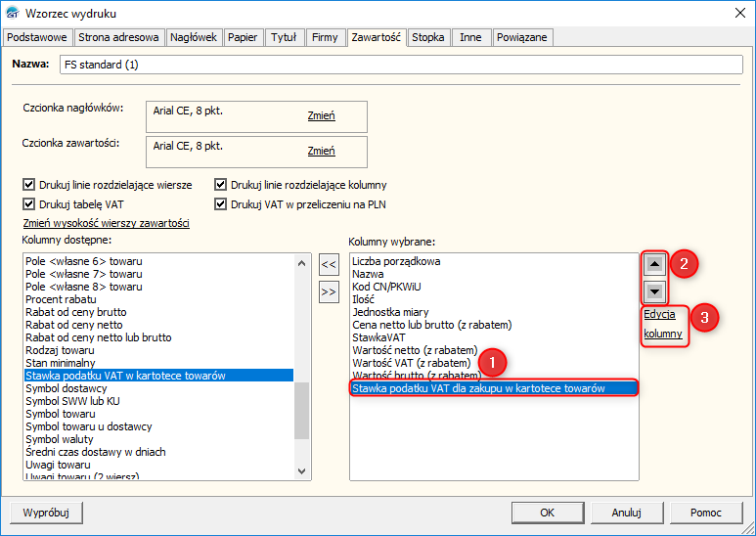Click Zmień link for header font
This screenshot has height=536, width=756.
(321, 115)
